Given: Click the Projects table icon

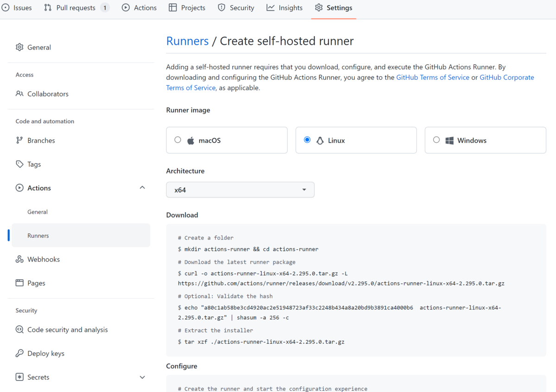Looking at the screenshot, I should pos(173,8).
